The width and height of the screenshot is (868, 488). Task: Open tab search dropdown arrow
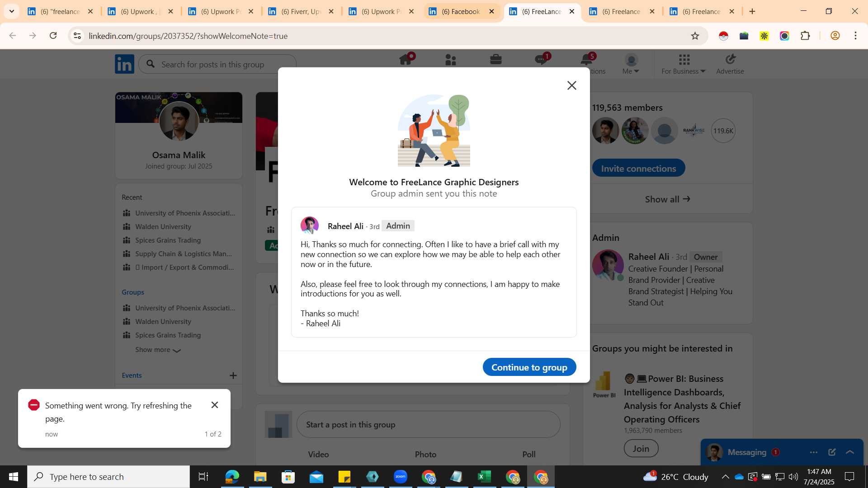[x=12, y=11]
